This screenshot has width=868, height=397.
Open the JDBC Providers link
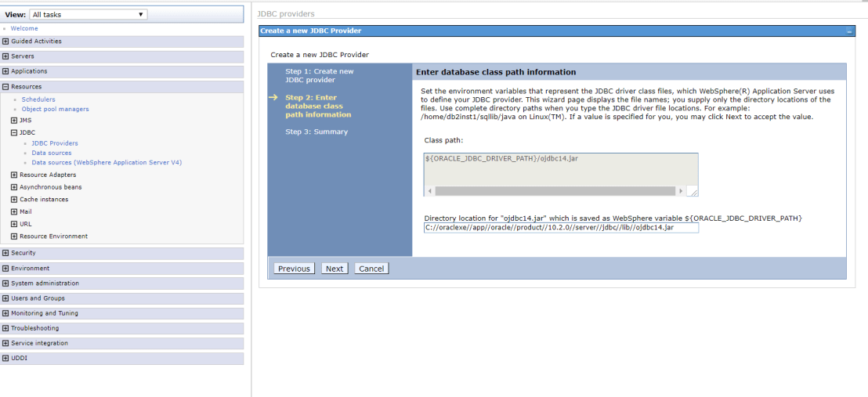coord(55,143)
